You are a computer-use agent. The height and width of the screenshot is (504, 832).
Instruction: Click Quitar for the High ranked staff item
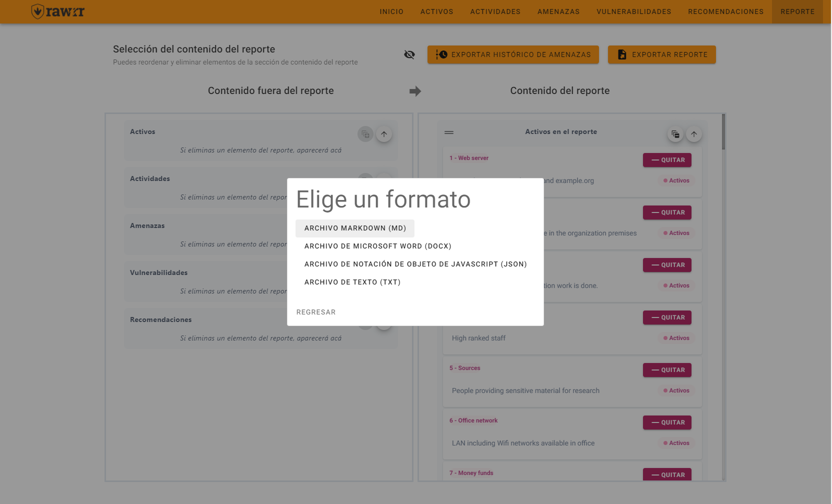coord(667,317)
